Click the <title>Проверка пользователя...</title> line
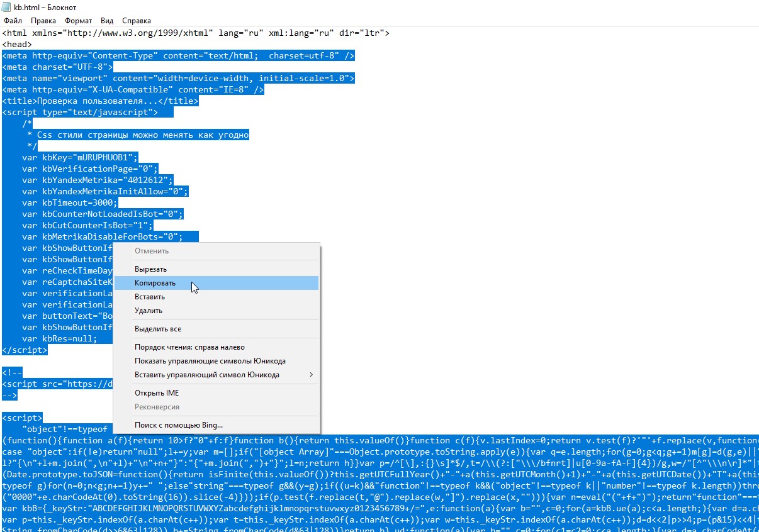Image resolution: width=759 pixels, height=532 pixels. coord(99,101)
